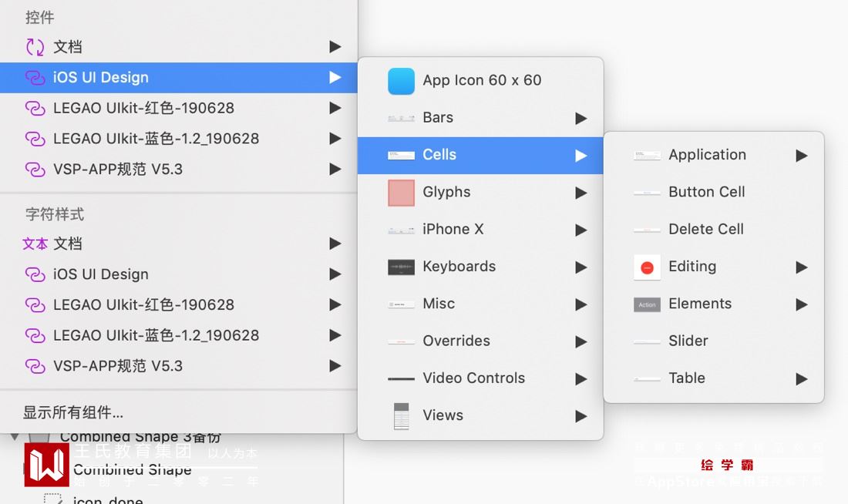This screenshot has width=848, height=504.
Task: Open the 文档 item under 控件
Action: pyautogui.click(x=179, y=47)
